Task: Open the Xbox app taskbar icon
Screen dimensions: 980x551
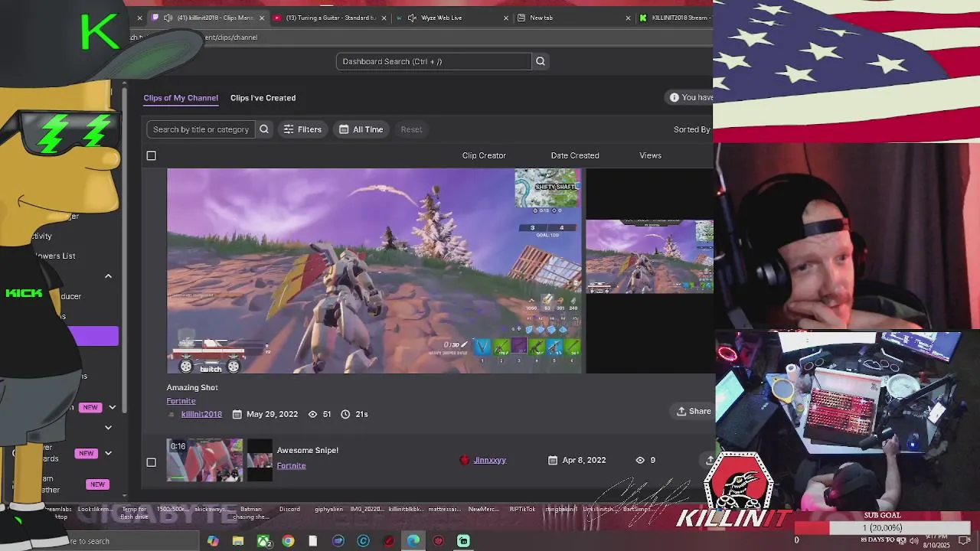Action: 263,541
